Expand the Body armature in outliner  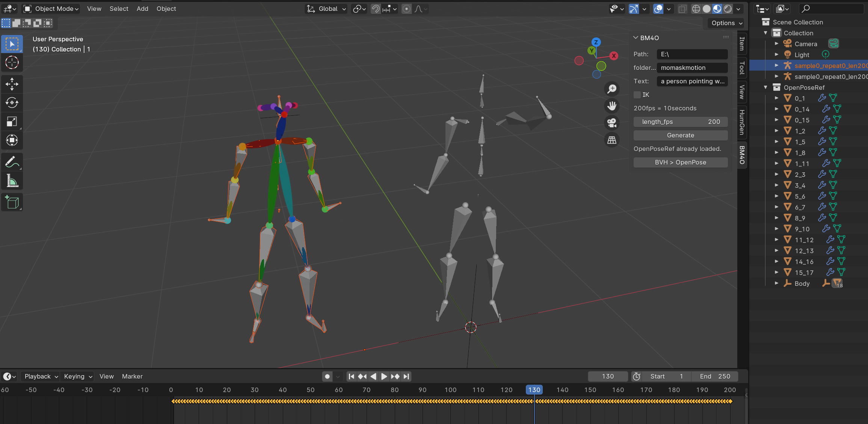pyautogui.click(x=776, y=283)
